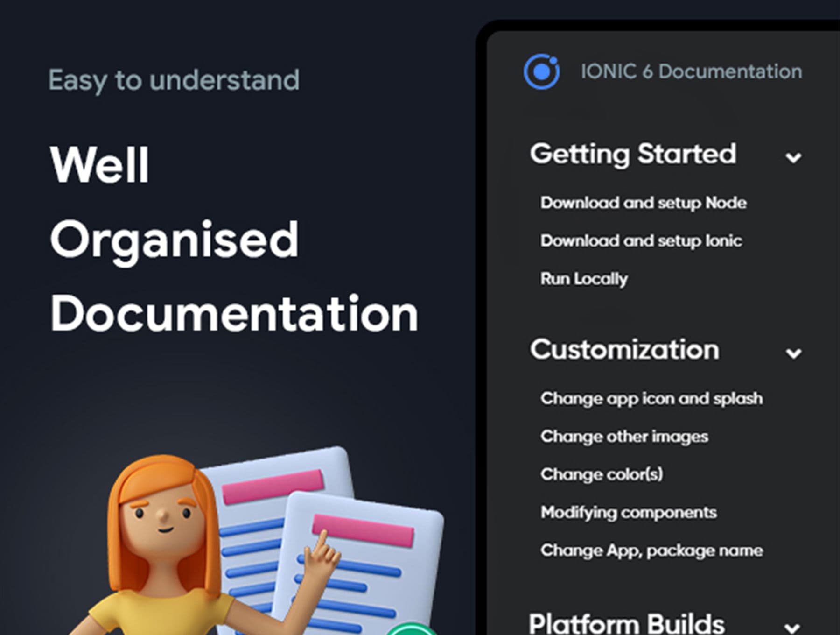This screenshot has width=840, height=635.
Task: Collapse the Getting Started chevron
Action: coord(793,158)
